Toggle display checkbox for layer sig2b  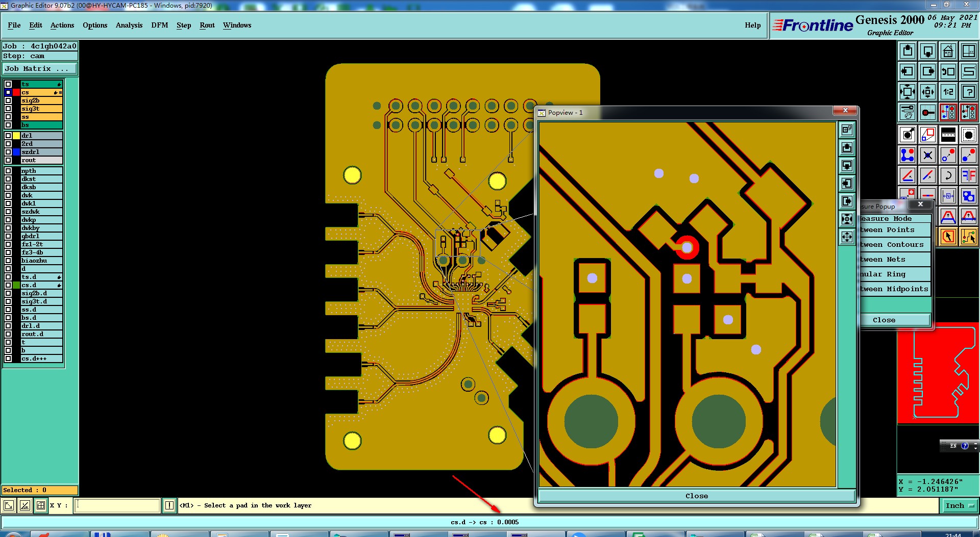[8, 100]
